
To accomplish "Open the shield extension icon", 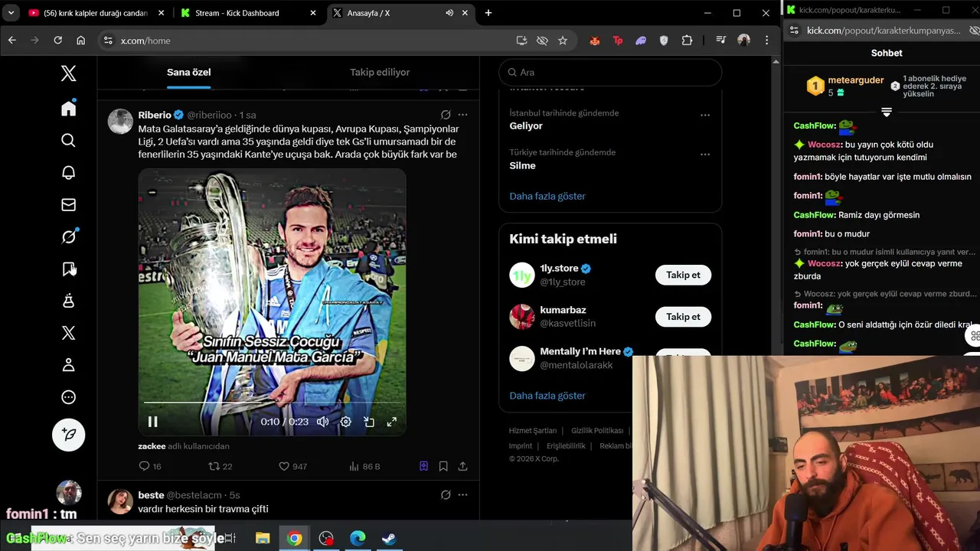I will (x=664, y=41).
